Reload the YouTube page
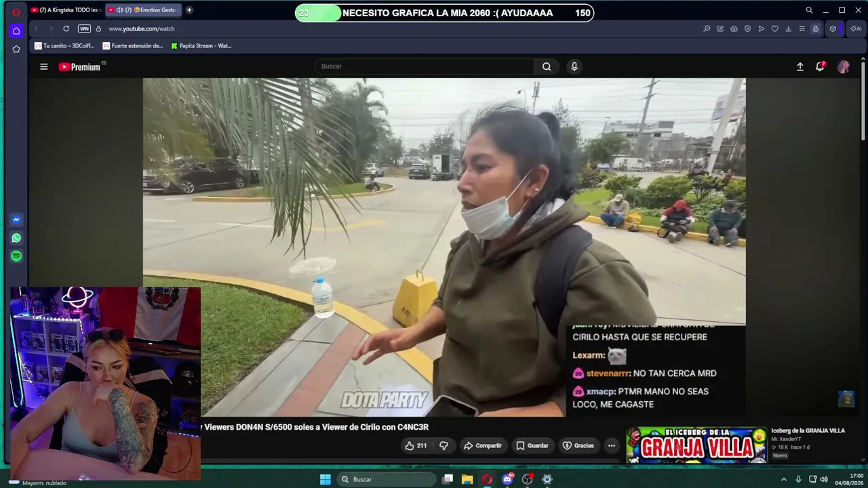Screen dimensions: 868x488 (66, 28)
